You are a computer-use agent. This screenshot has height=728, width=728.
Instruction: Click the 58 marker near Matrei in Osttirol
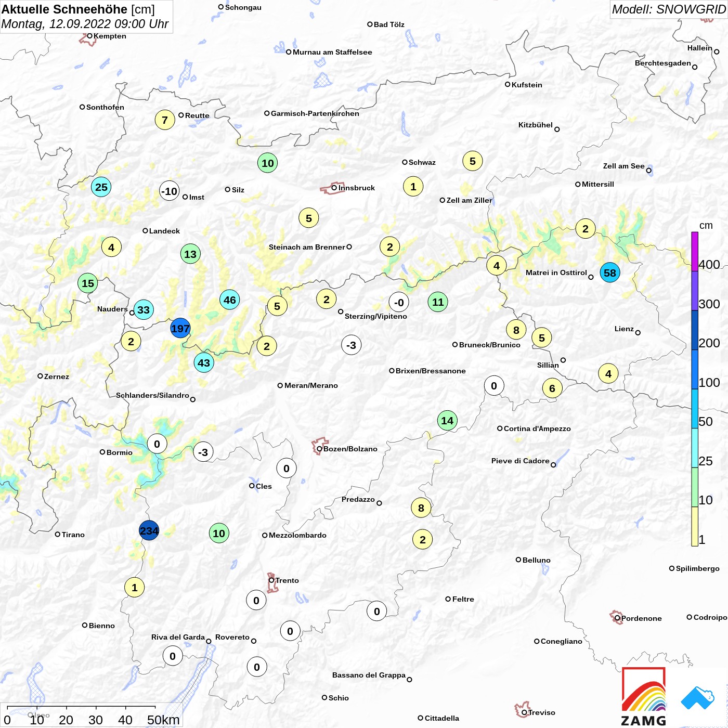tap(610, 272)
